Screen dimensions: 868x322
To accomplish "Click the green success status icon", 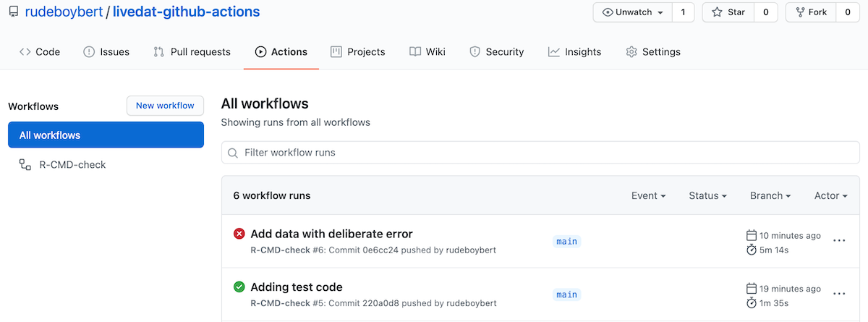I will click(239, 287).
